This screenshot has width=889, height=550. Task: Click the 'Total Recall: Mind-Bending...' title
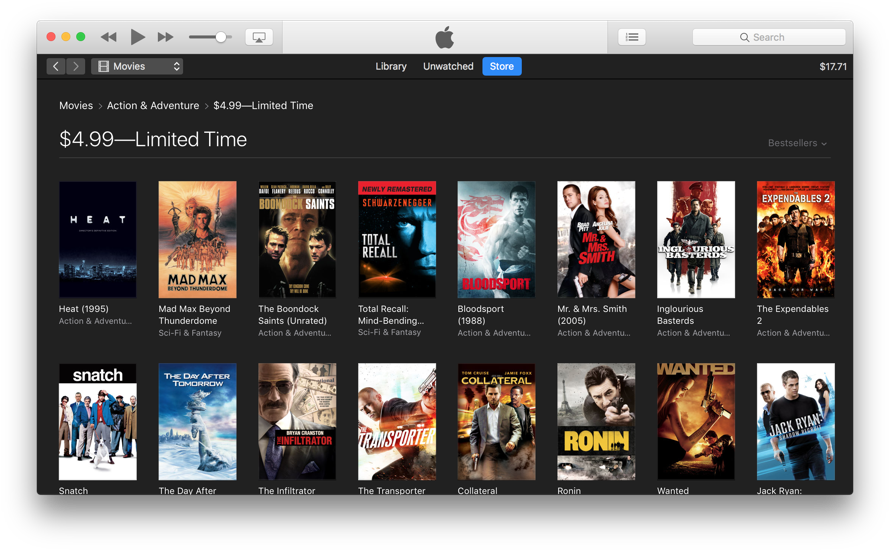(x=391, y=315)
